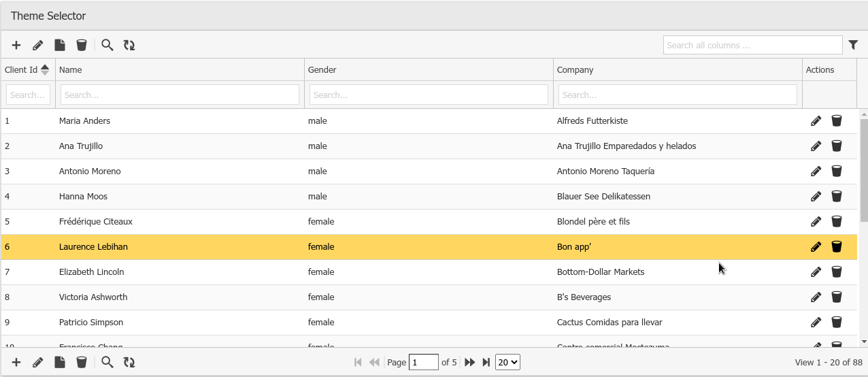Click the Company column header
This screenshot has height=377, width=868.
[x=575, y=69]
